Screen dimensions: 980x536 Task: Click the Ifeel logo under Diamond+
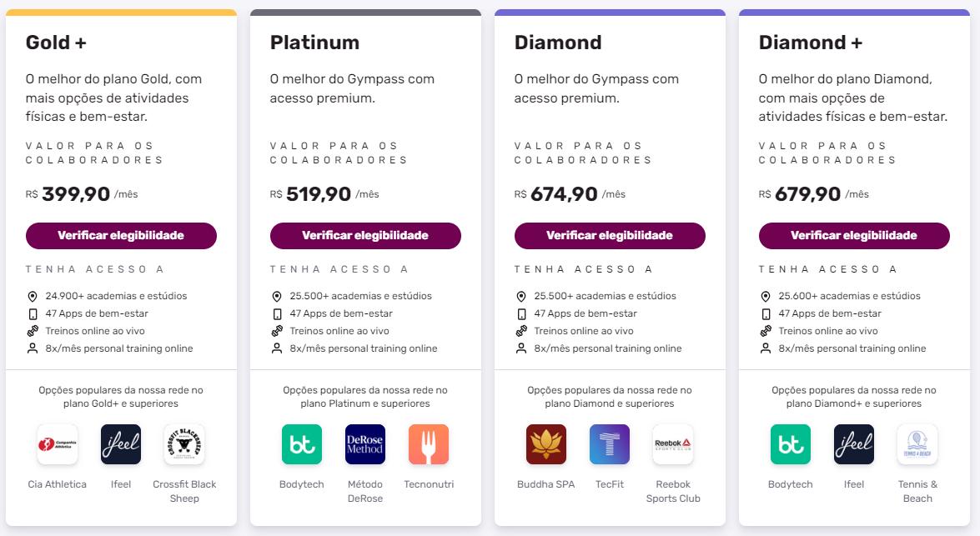pos(854,444)
